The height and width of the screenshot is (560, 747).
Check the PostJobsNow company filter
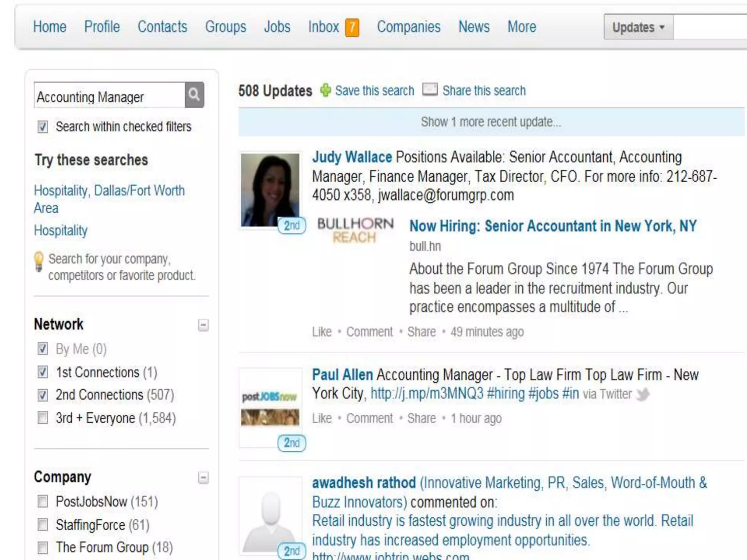tap(43, 502)
